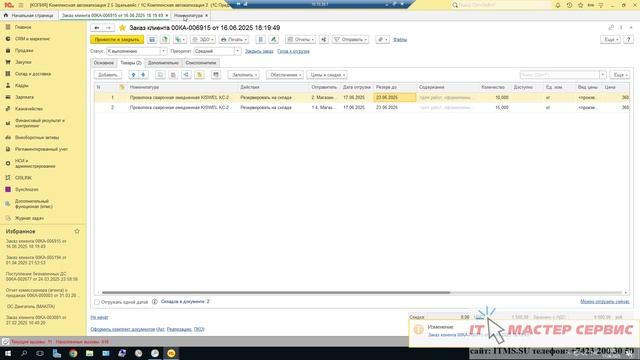
Task: Click the Номенклатура column header
Action: pos(183,87)
